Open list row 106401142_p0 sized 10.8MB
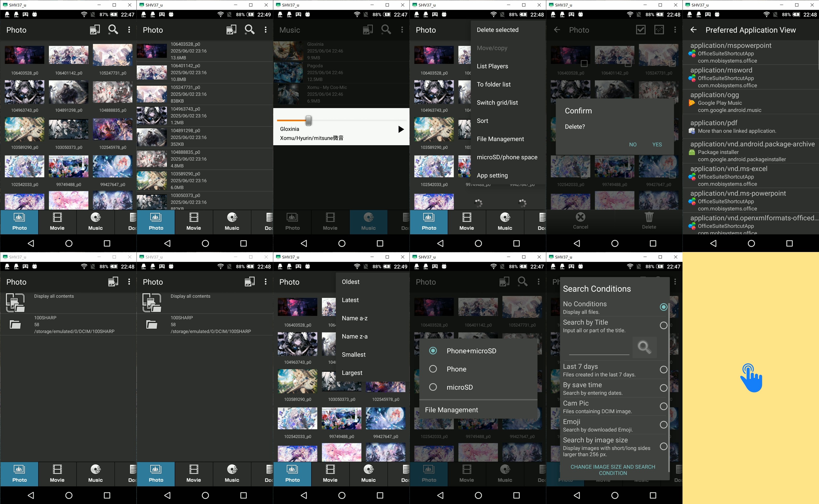819x504 pixels. 205,72
